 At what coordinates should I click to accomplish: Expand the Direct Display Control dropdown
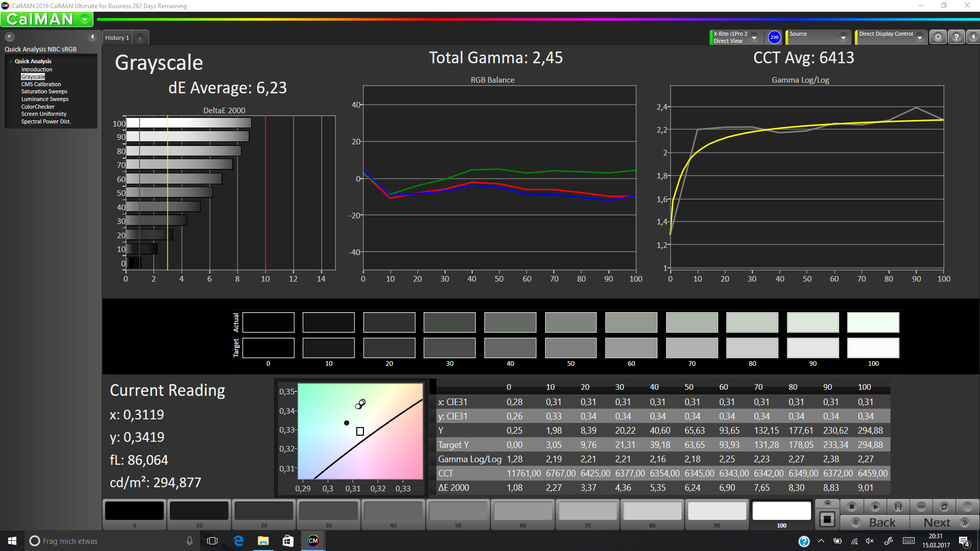[920, 38]
